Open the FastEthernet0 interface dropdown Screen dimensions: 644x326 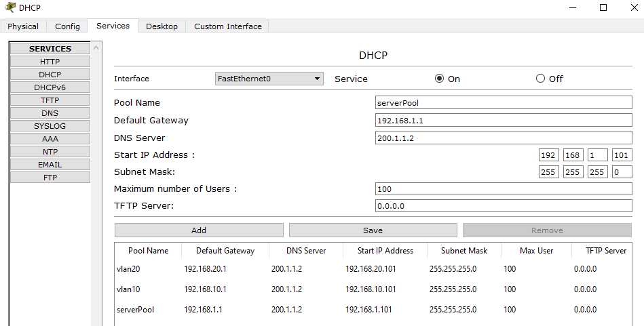pyautogui.click(x=269, y=79)
